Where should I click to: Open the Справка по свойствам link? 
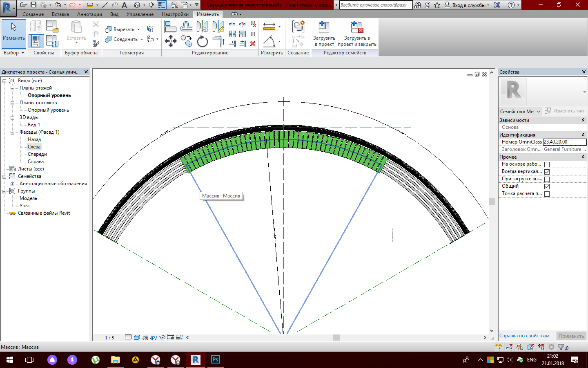tap(524, 336)
